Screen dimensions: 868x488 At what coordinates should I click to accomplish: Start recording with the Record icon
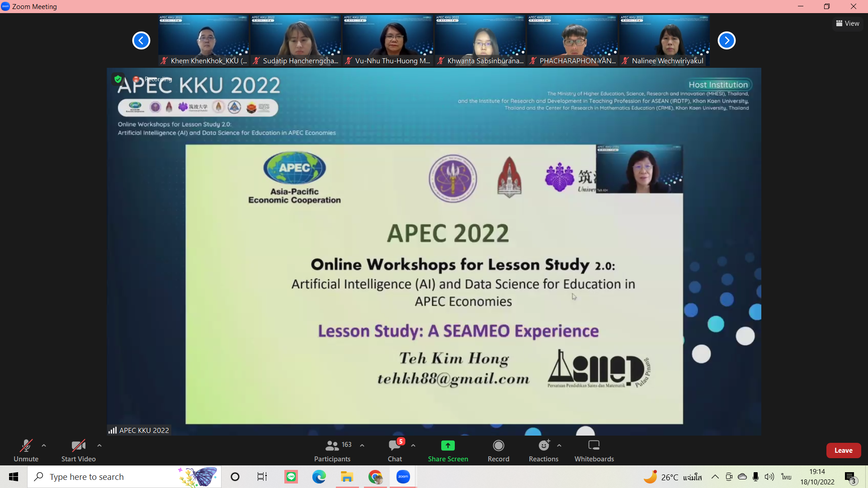pos(498,446)
